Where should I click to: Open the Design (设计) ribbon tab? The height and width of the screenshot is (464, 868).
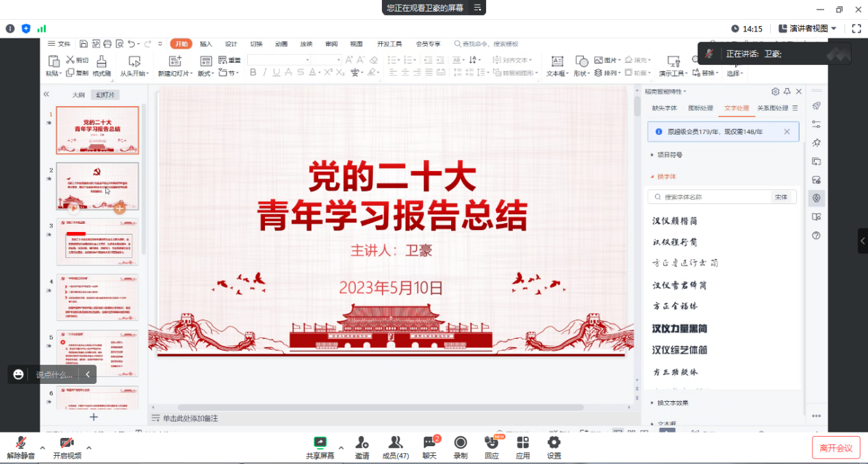click(x=231, y=44)
